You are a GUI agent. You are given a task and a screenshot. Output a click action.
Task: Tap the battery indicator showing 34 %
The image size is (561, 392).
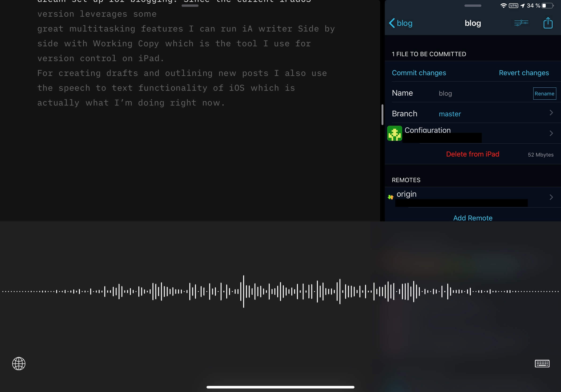click(548, 6)
